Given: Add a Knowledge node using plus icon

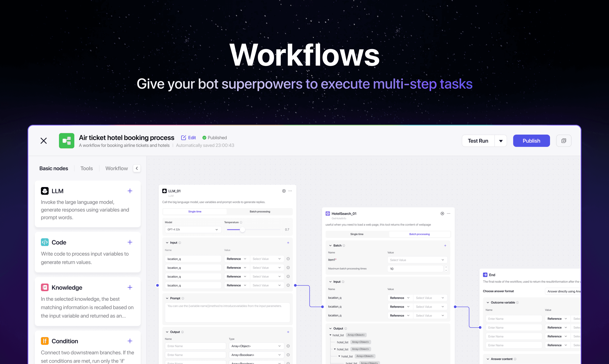Looking at the screenshot, I should tap(130, 287).
